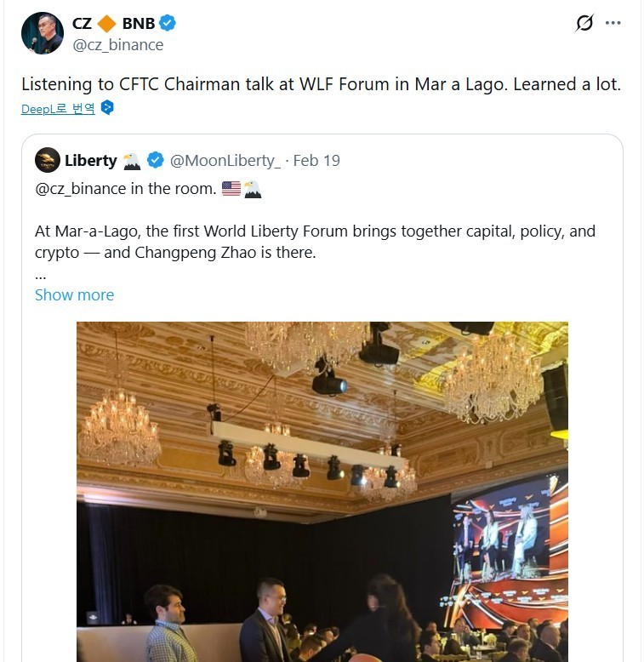644x662 pixels.
Task: Click the eagle emoji beside Liberty's name
Action: pos(132,160)
